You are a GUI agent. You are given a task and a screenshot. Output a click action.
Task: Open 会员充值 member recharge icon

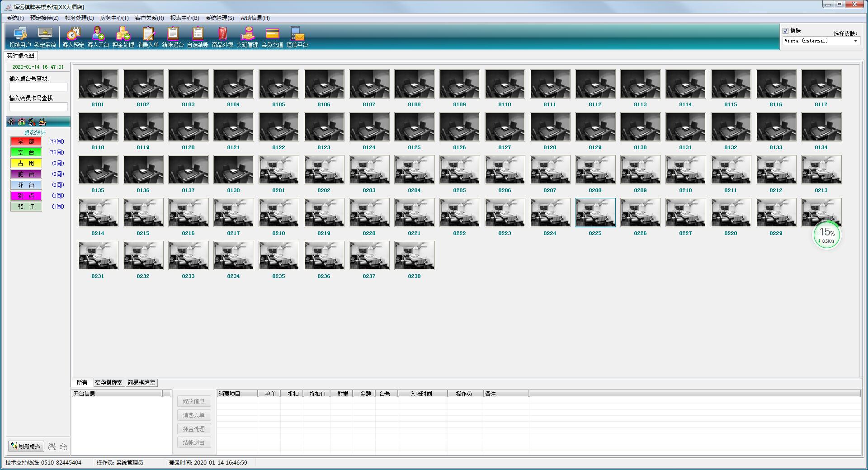pyautogui.click(x=272, y=37)
